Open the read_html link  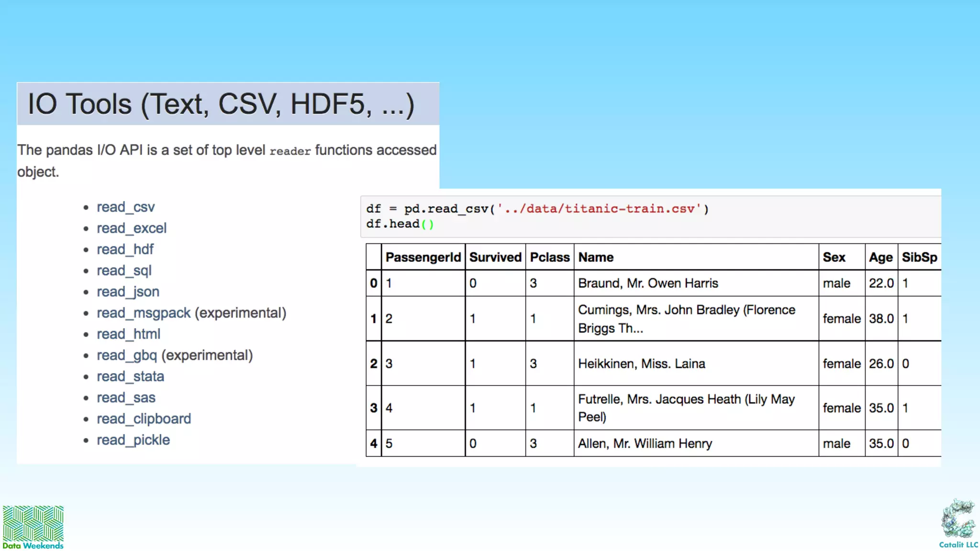(x=128, y=334)
